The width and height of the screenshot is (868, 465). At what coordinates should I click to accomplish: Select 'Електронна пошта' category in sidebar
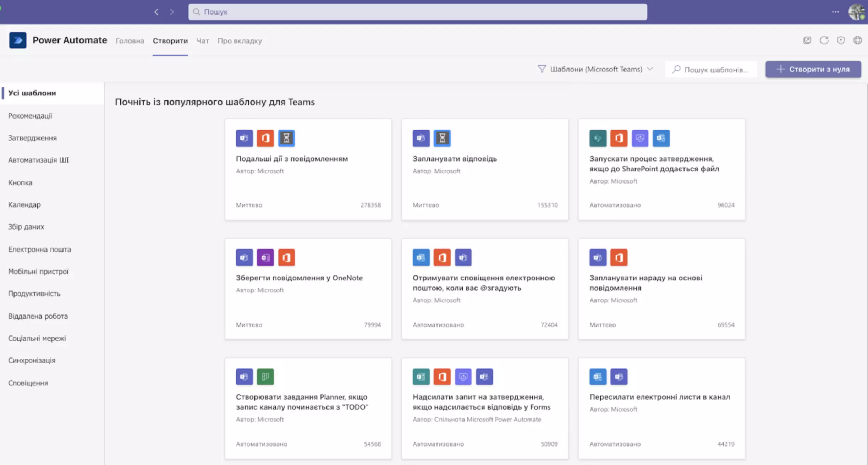coord(40,249)
